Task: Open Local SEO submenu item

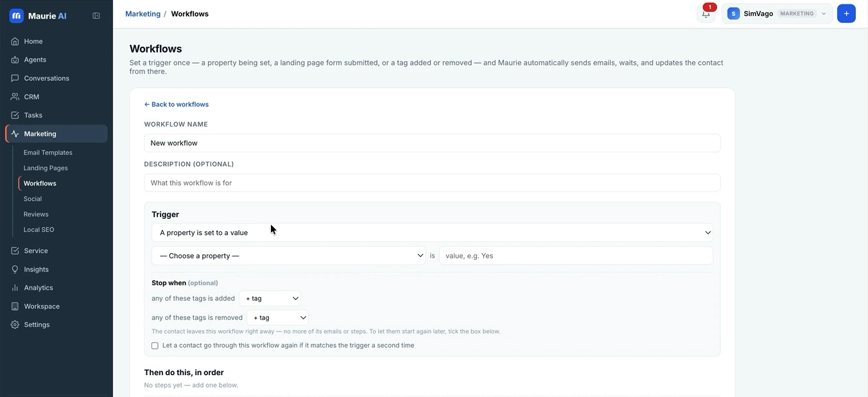Action: click(x=39, y=229)
